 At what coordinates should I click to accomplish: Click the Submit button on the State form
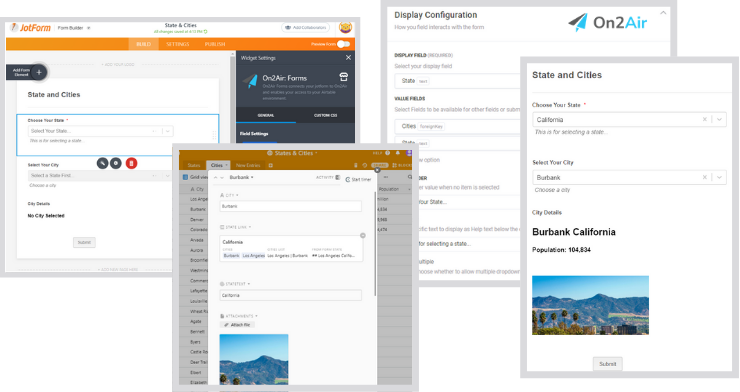coord(607,364)
